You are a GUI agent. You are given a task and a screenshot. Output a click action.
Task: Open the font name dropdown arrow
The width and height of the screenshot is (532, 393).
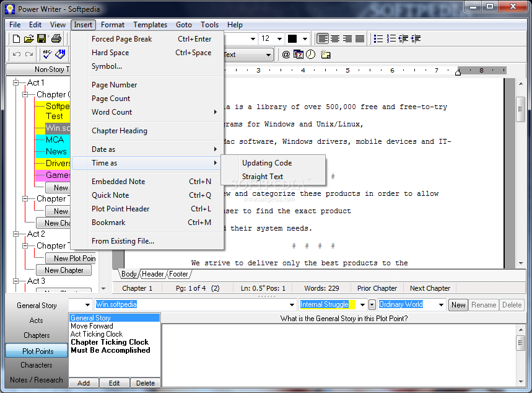(x=253, y=38)
